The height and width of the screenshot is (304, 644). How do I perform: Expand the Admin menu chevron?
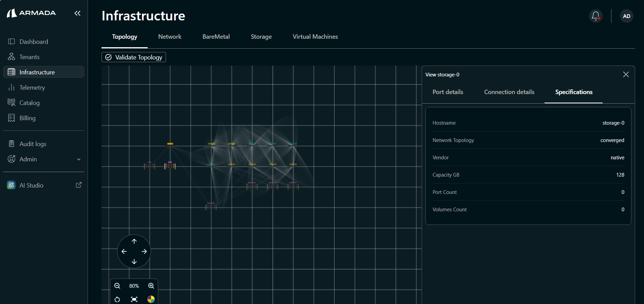(x=79, y=159)
